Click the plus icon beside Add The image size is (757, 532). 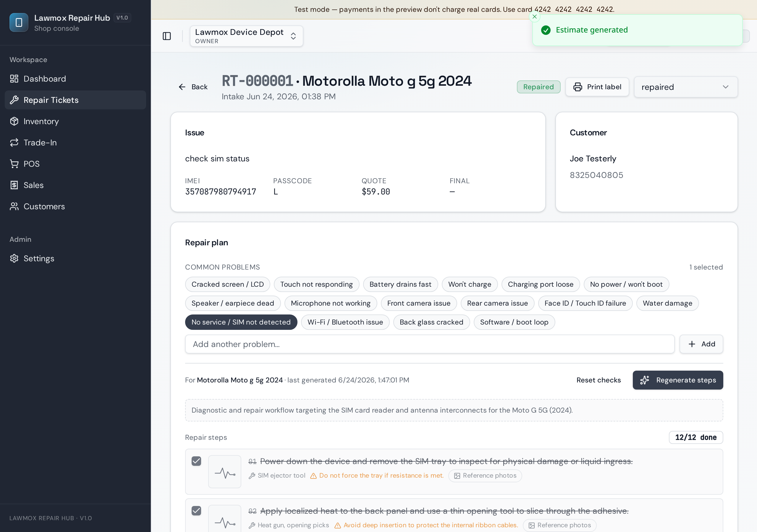pos(692,344)
